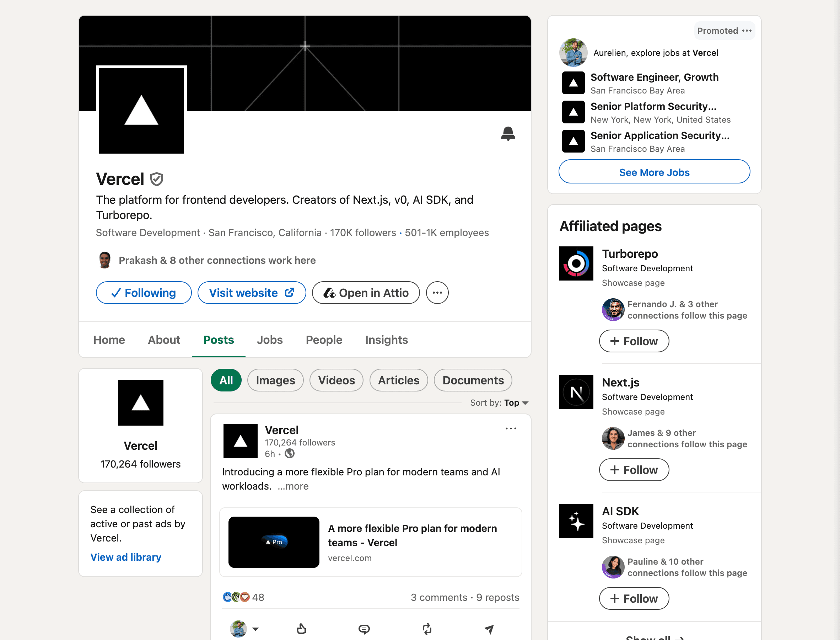Click the post article title link
The image size is (840, 640).
coord(413,535)
